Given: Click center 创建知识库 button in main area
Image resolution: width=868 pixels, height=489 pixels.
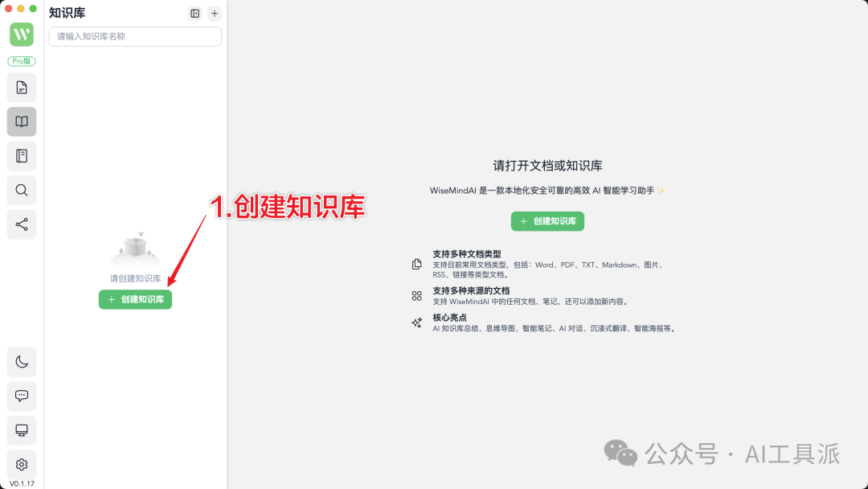Looking at the screenshot, I should pyautogui.click(x=547, y=221).
